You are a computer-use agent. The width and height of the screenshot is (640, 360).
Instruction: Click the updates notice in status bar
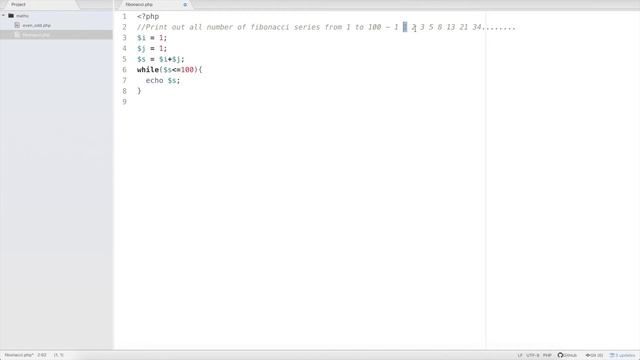click(x=622, y=355)
